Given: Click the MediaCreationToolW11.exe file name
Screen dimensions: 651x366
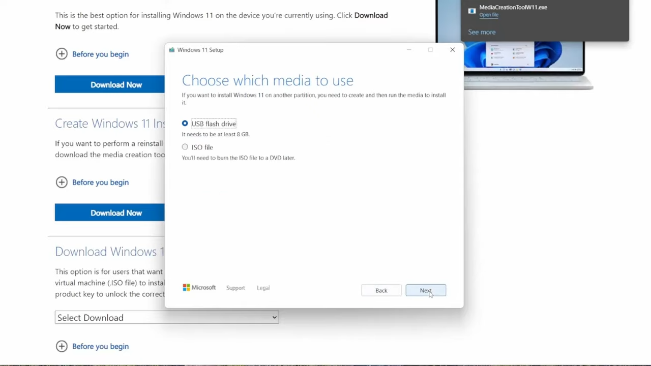Looking at the screenshot, I should click(513, 7).
